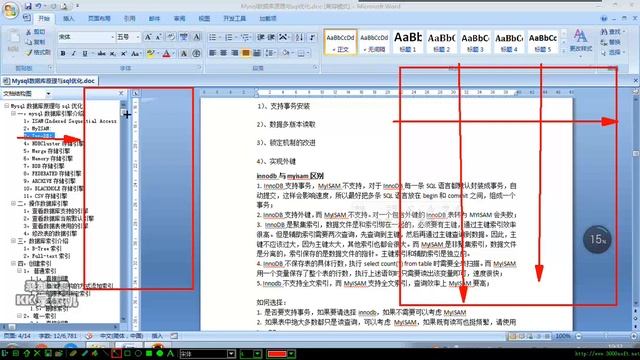
Task: Apply numbered list icon
Action: [229, 37]
